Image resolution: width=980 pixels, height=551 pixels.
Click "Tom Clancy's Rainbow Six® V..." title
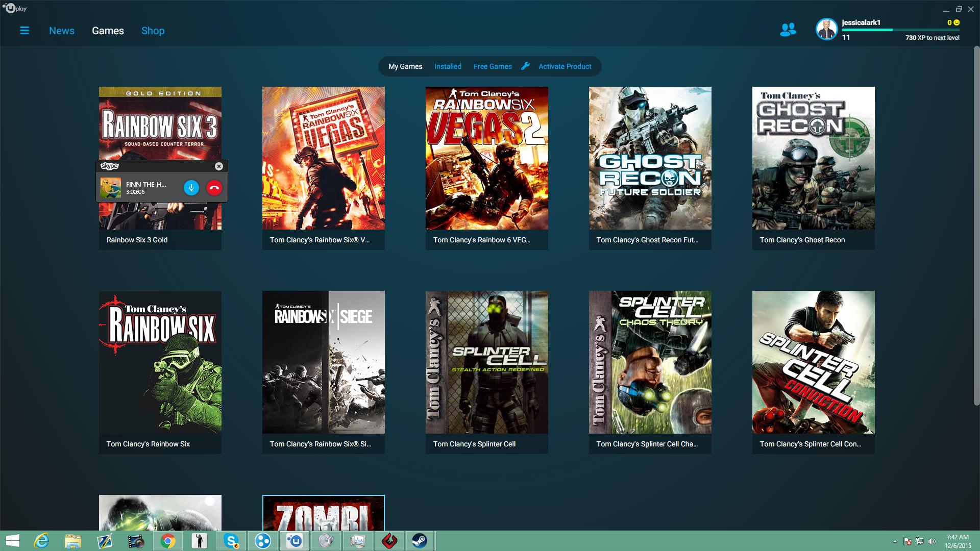(x=320, y=240)
